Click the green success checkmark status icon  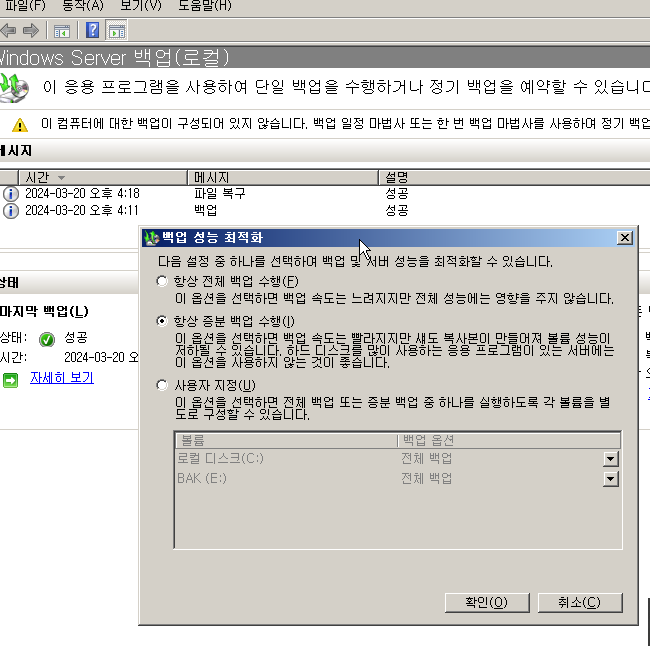pyautogui.click(x=47, y=339)
